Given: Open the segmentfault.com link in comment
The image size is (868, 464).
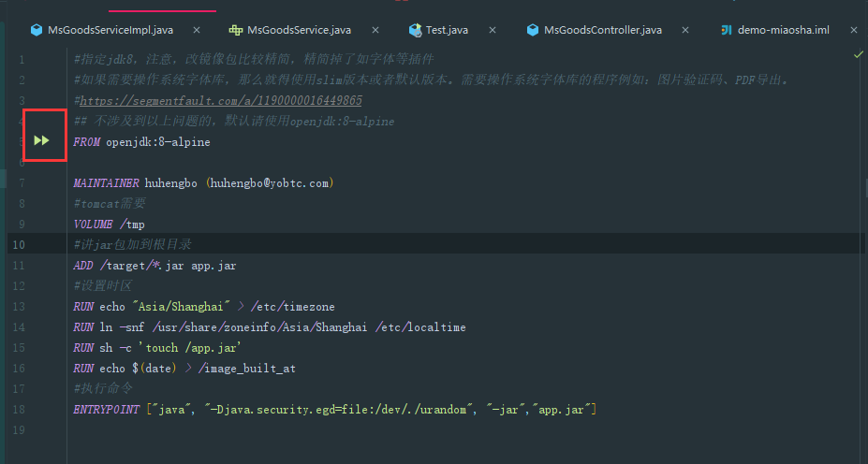Looking at the screenshot, I should [x=221, y=100].
